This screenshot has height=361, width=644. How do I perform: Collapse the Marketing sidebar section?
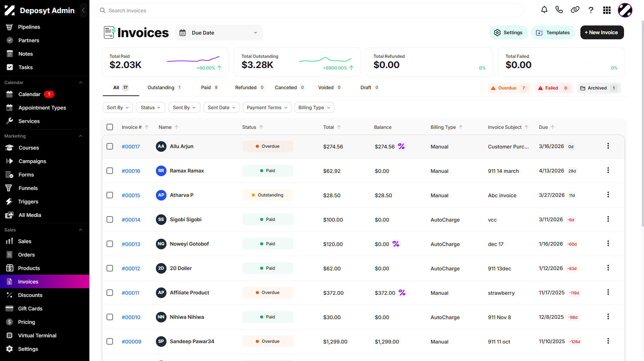coord(81,136)
